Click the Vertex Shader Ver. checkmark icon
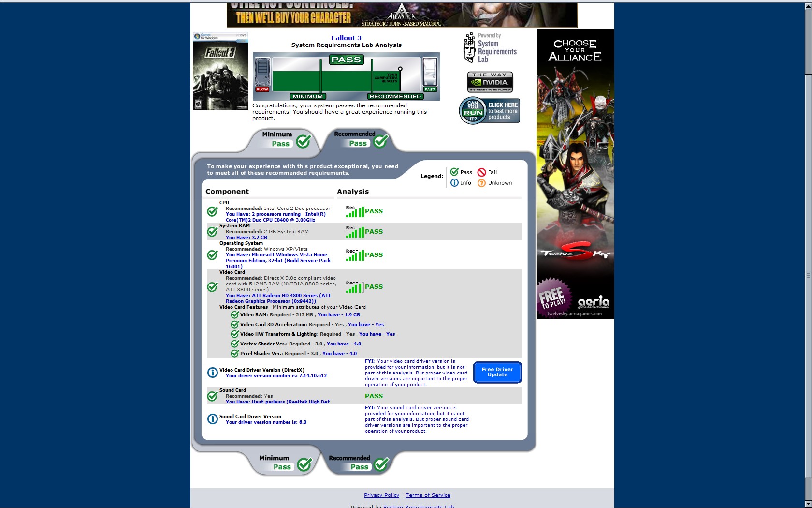Screen dimensions: 812x508 tap(235, 344)
